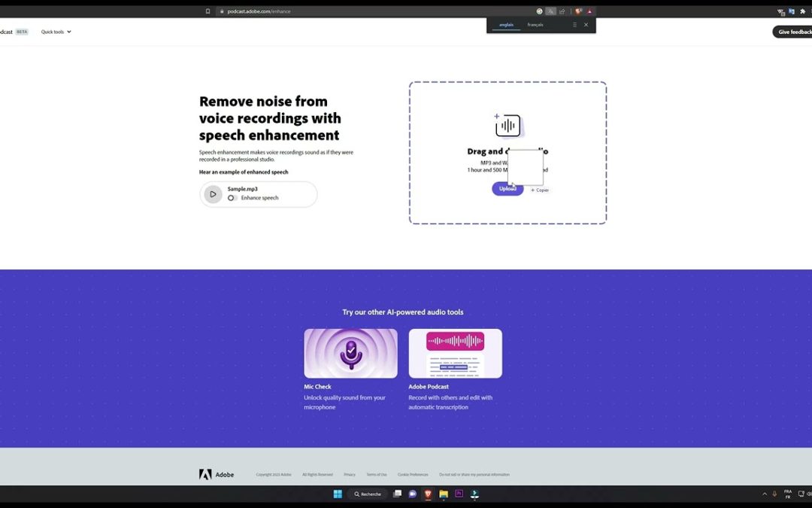Image resolution: width=812 pixels, height=508 pixels.
Task: Click the microphone tray icon
Action: click(774, 494)
